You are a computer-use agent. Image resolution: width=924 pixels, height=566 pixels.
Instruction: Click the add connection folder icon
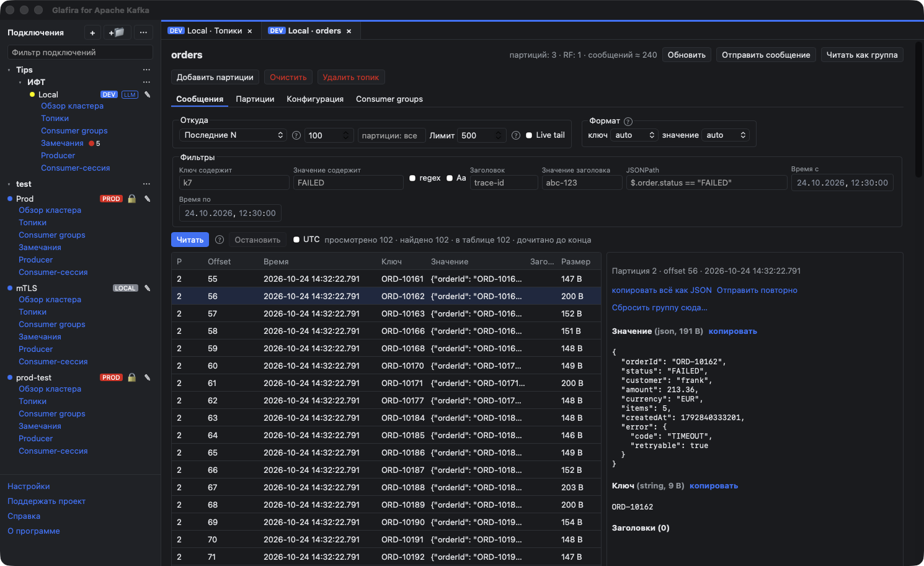click(x=117, y=33)
